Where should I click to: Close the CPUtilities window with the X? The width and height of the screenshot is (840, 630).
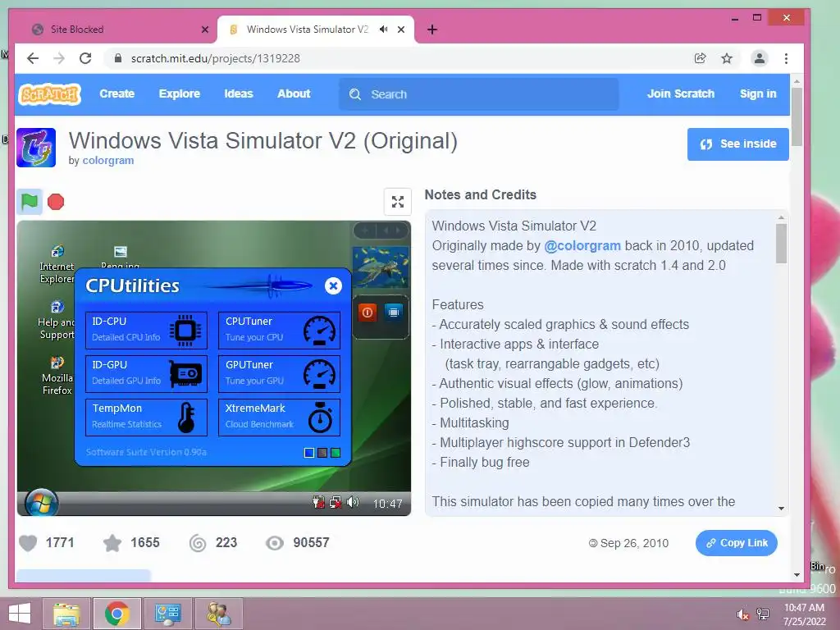point(333,286)
